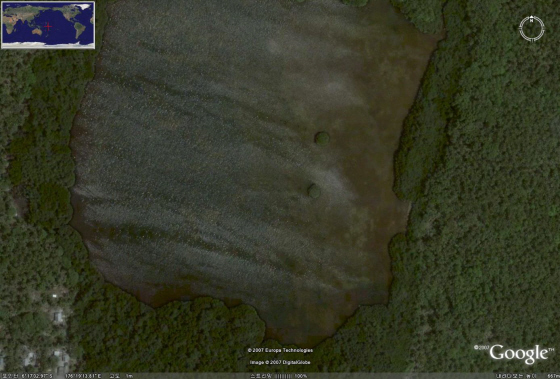This screenshot has height=379, width=560.
Task: Click the elevation readout showing 1m
Action: [121, 376]
